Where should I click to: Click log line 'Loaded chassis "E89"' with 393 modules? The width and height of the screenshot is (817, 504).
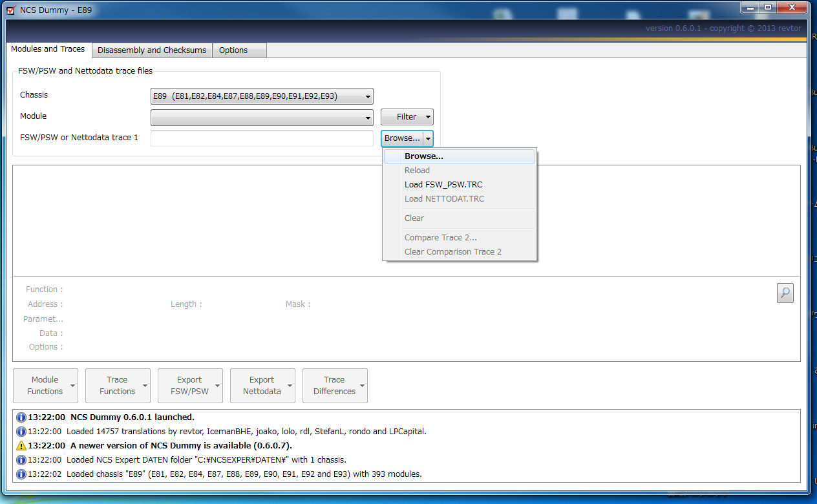[x=224, y=474]
